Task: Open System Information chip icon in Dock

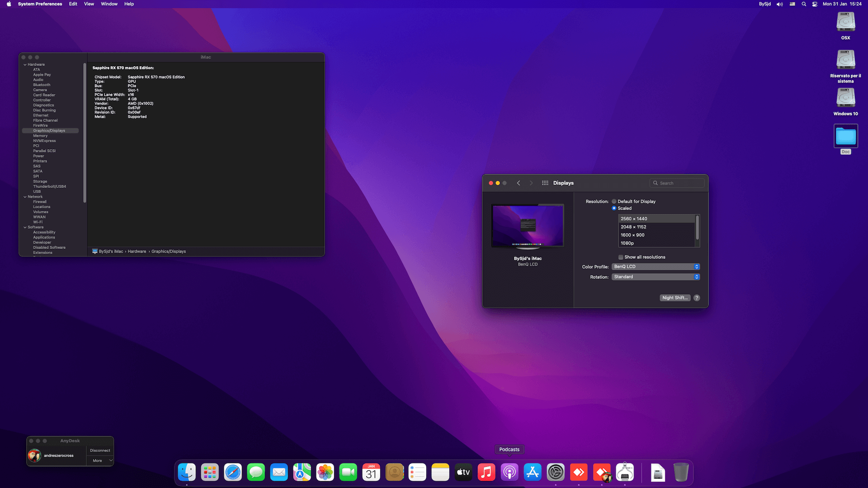Action: click(625, 473)
